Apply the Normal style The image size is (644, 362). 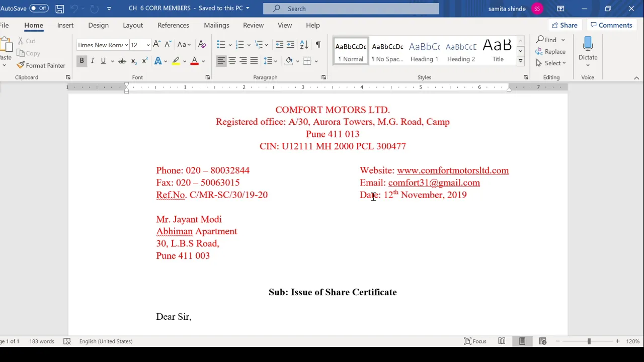pyautogui.click(x=351, y=51)
